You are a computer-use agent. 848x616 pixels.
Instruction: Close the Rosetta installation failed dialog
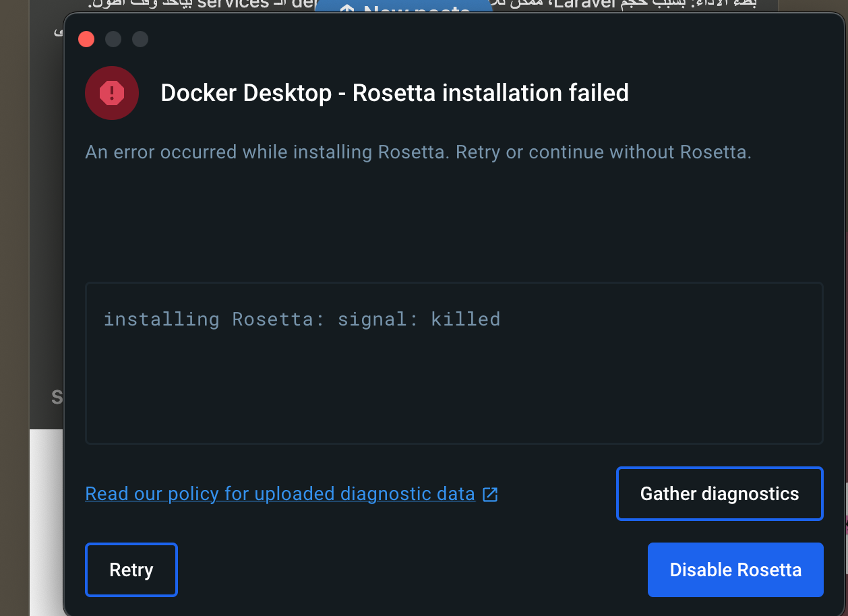tap(86, 39)
